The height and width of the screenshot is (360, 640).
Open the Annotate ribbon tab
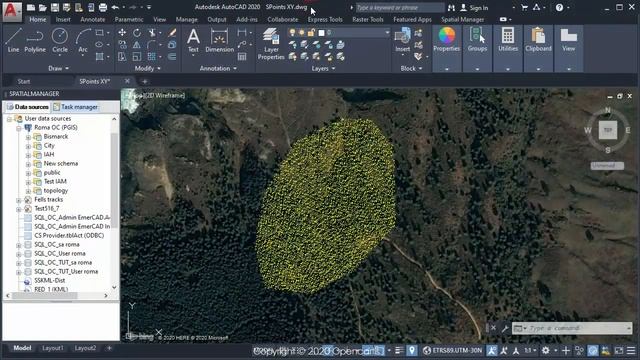tap(93, 19)
